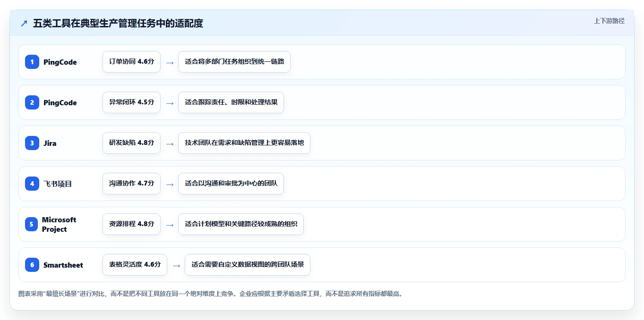The image size is (644, 320).
Task: Click the number 2 badge for PingCode
Action: point(32,102)
